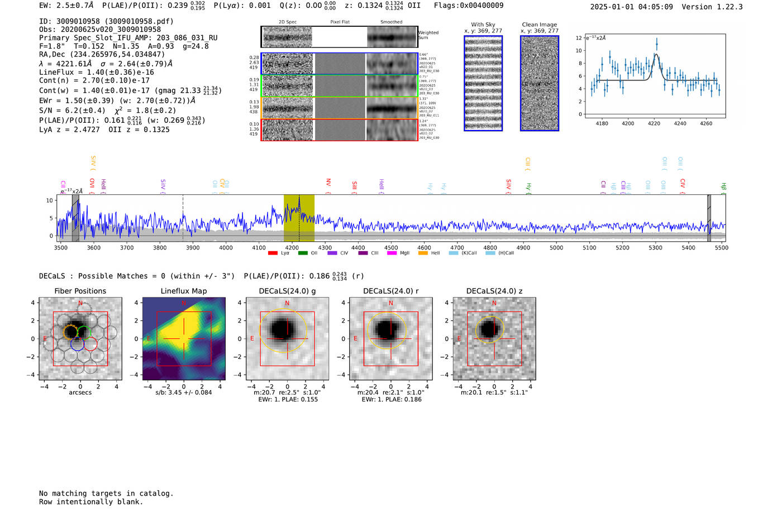Click the magenta MgII legend swatch

pyautogui.click(x=392, y=253)
